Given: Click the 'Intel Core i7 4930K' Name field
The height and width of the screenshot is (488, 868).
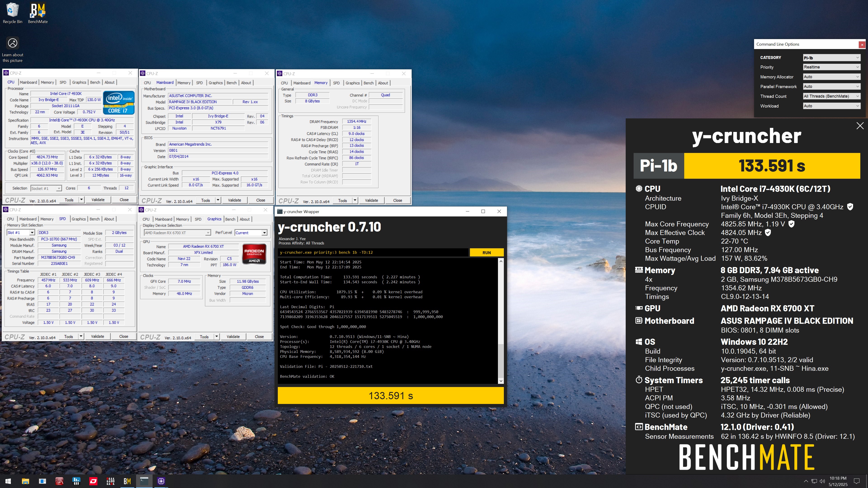Looking at the screenshot, I should pos(66,94).
